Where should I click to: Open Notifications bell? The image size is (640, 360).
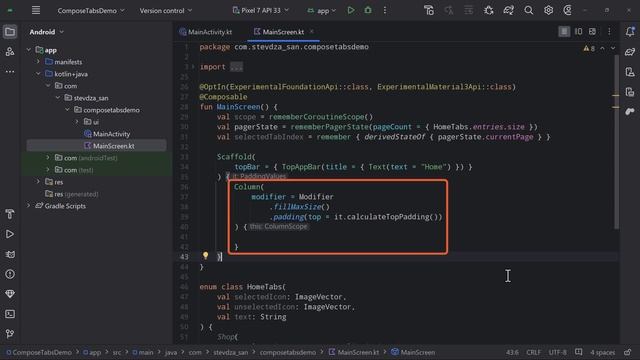tap(630, 32)
